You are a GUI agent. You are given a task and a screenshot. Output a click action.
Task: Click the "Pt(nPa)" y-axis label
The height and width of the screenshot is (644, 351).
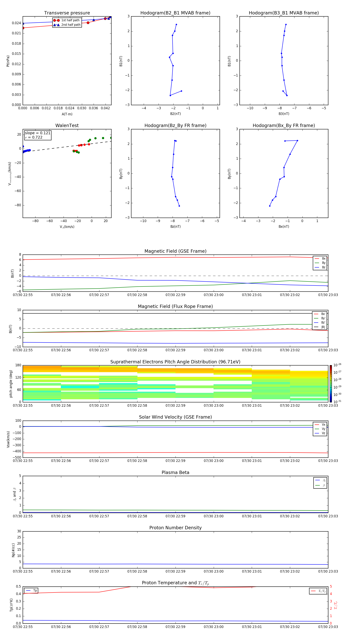pos(8,61)
